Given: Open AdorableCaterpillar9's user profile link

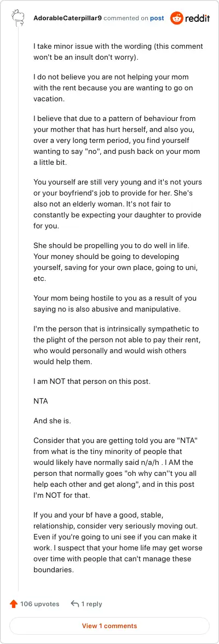Looking at the screenshot, I should tap(67, 18).
